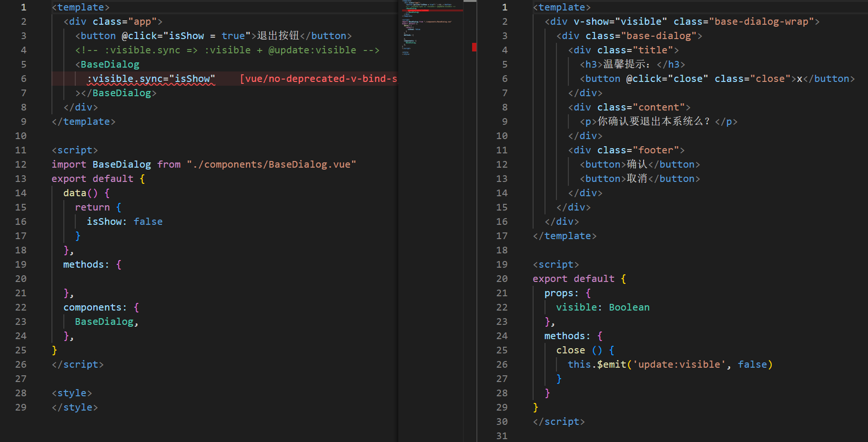Click the <div class="base-dialog"> line
This screenshot has height=442, width=868.
pyautogui.click(x=629, y=36)
